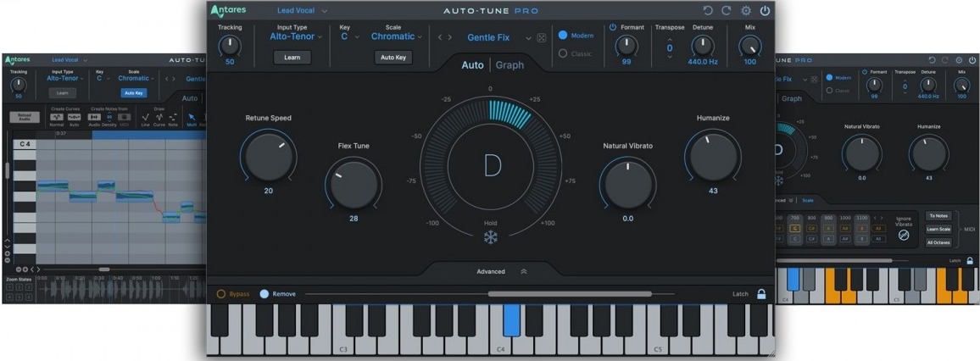Click the Redo arrow icon in main window
Image resolution: width=980 pixels, height=361 pixels.
(x=727, y=11)
